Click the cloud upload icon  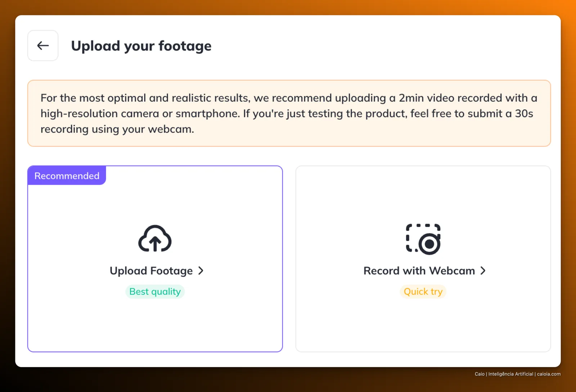(155, 239)
